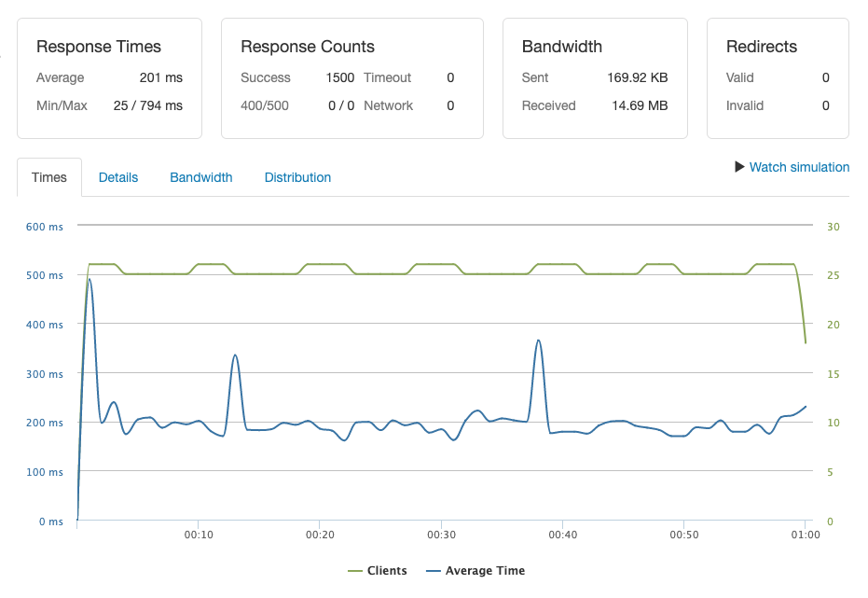Screen dimensions: 868x598
Task: Switch to the Times tab
Action: click(49, 177)
